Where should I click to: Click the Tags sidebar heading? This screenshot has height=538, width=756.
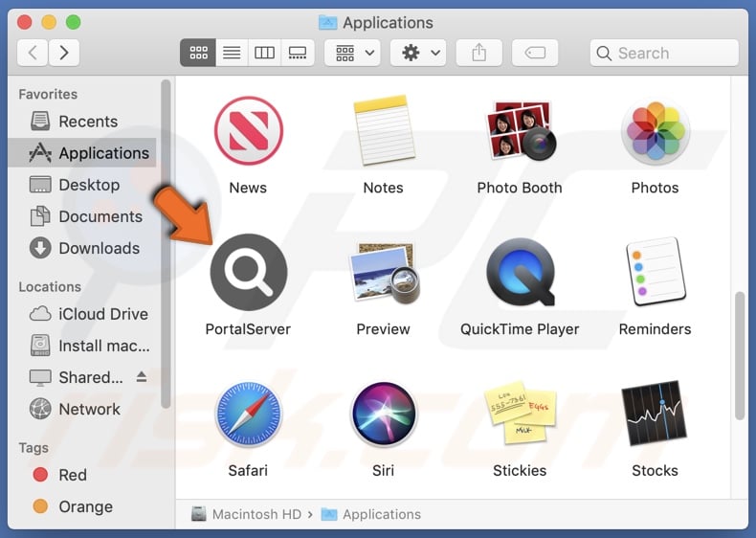[x=33, y=448]
